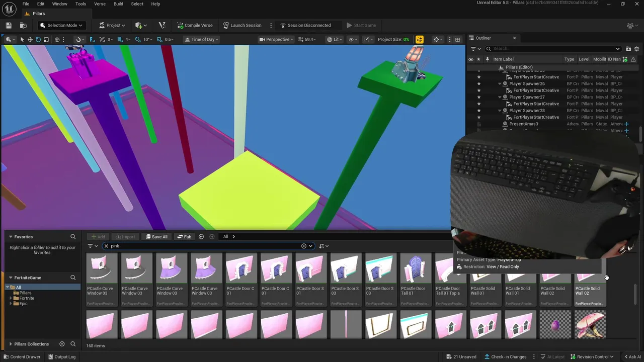Open the Window menu
Image resolution: width=644 pixels, height=362 pixels.
coord(59,4)
